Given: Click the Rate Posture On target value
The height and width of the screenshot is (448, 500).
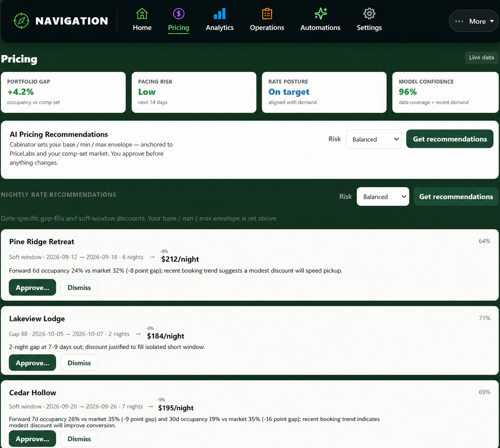Looking at the screenshot, I should point(289,92).
